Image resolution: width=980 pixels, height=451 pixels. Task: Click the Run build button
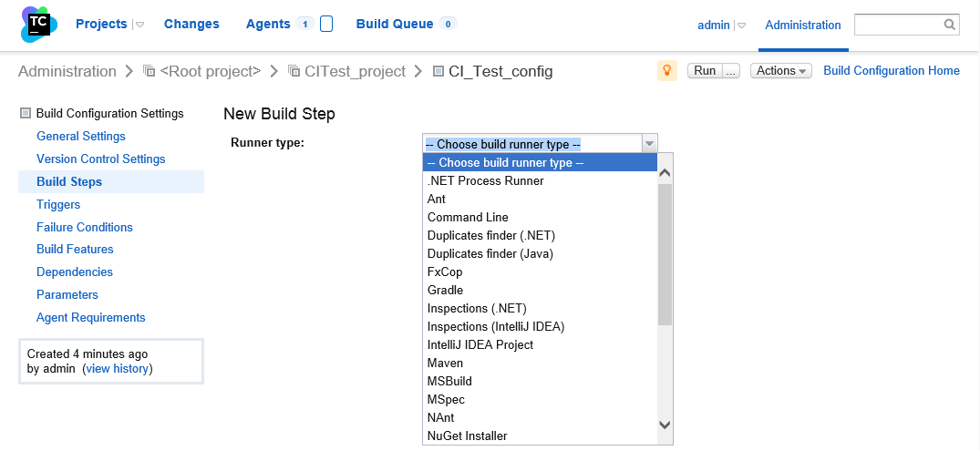tap(704, 71)
